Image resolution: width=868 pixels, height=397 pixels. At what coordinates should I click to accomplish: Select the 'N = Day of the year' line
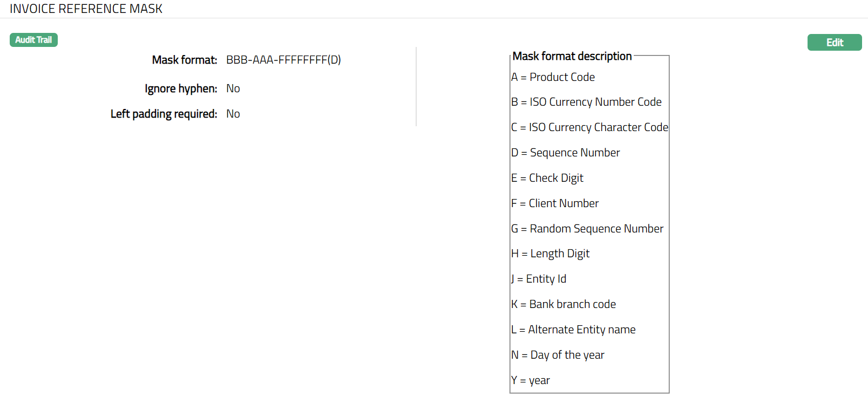pos(558,355)
